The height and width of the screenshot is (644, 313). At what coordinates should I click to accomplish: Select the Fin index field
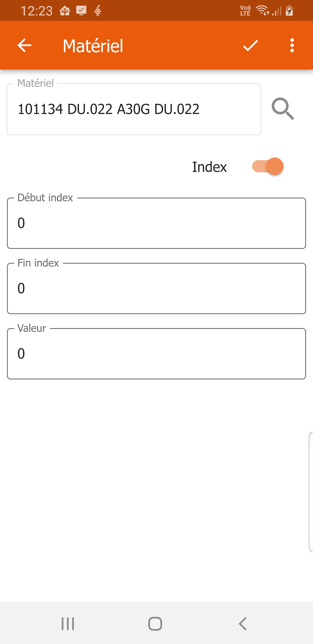tap(156, 288)
